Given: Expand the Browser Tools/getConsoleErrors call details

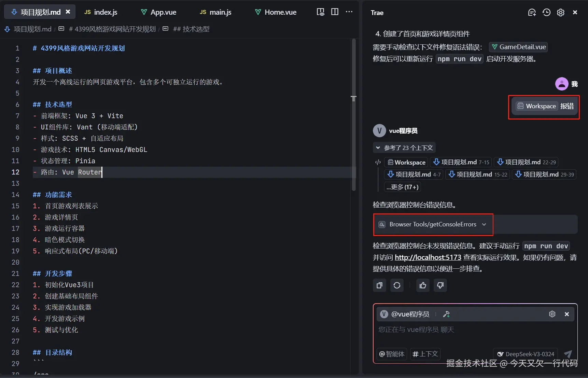Looking at the screenshot, I should click(484, 224).
